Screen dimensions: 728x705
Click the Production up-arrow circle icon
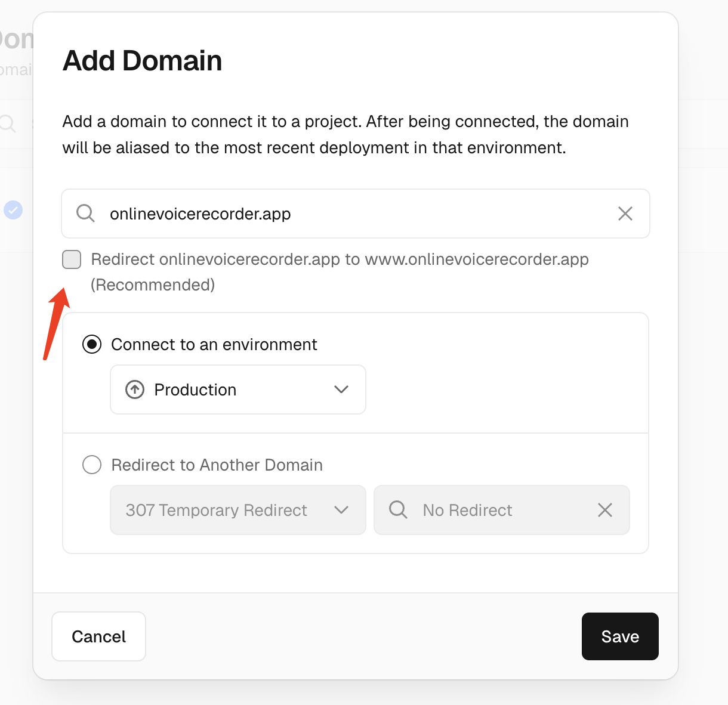pyautogui.click(x=135, y=390)
